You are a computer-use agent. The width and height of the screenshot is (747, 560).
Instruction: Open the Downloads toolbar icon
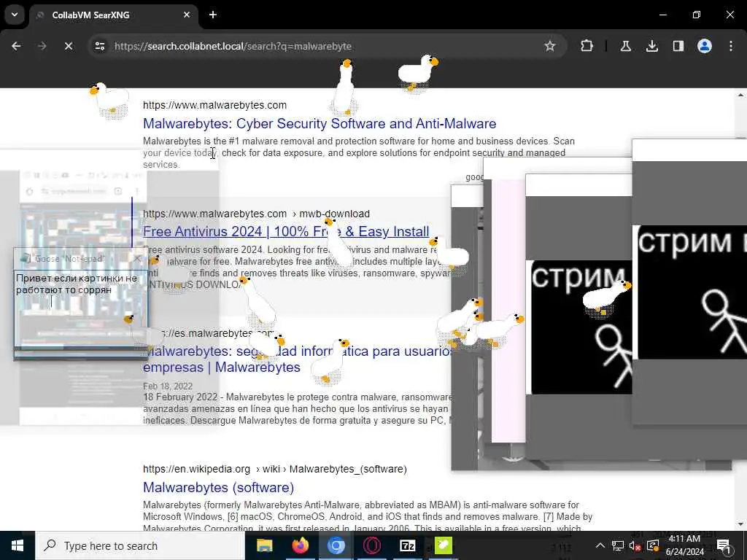point(651,46)
